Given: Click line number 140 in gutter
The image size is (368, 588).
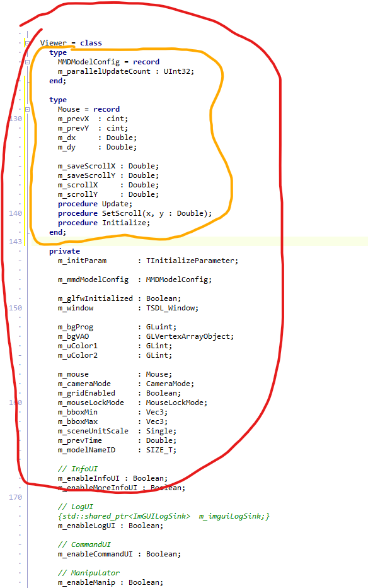Looking at the screenshot, I should coord(15,213).
